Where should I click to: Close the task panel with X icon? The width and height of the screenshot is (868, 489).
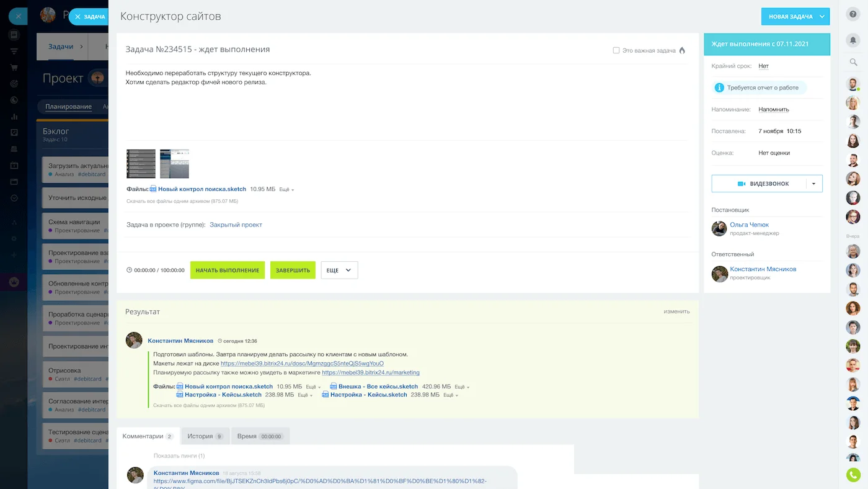click(x=77, y=17)
